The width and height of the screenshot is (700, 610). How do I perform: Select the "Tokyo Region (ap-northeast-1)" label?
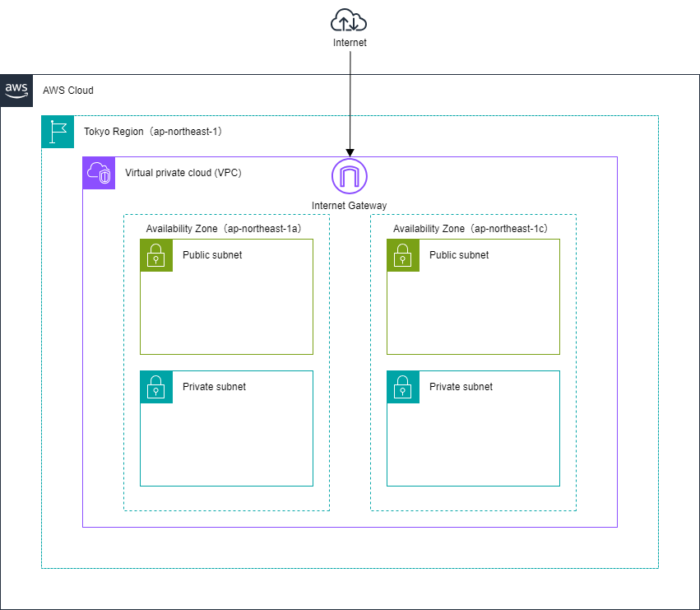tap(153, 132)
